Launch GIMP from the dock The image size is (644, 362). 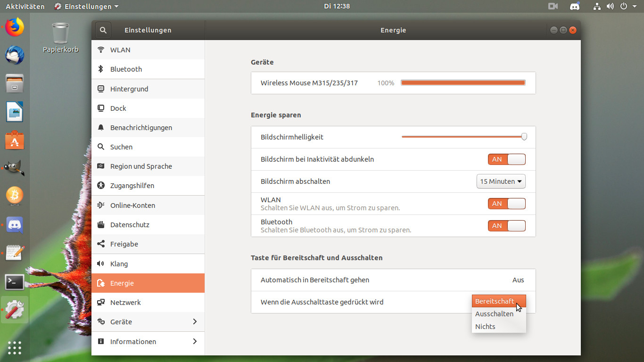pyautogui.click(x=15, y=168)
